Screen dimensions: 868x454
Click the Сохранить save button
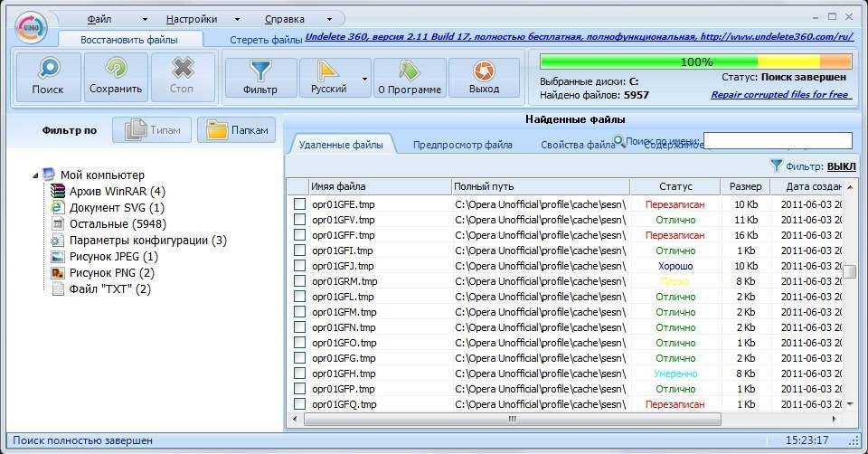click(116, 78)
